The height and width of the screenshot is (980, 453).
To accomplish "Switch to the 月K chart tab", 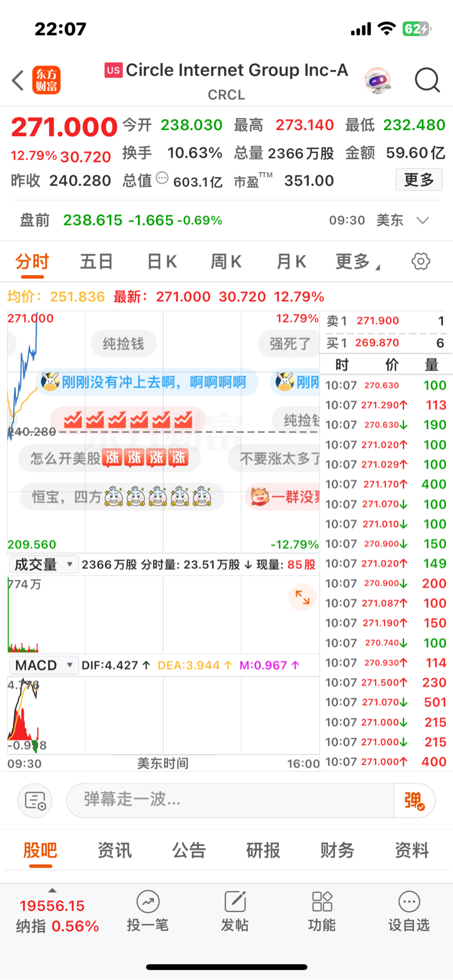I will tap(291, 262).
